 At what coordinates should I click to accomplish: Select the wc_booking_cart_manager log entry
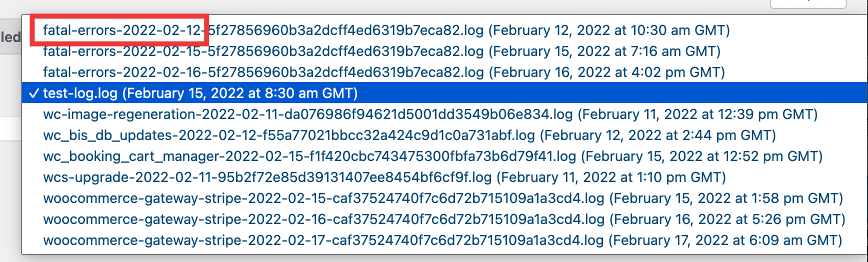click(x=432, y=156)
